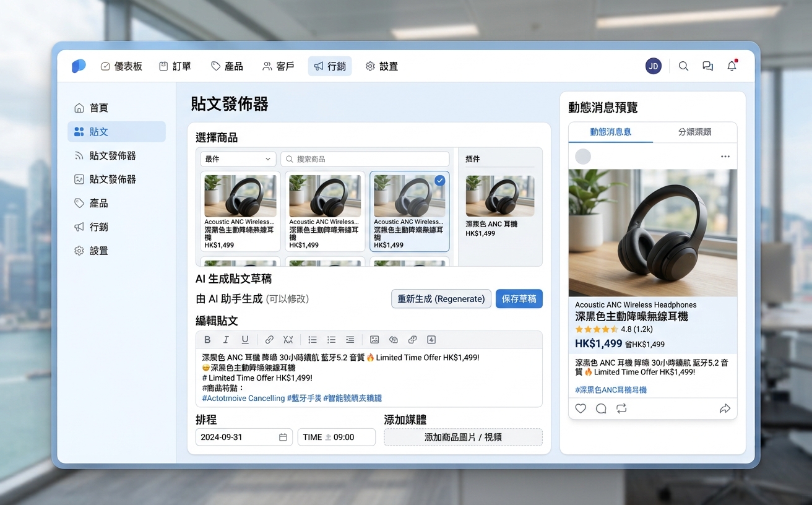Screen dimensions: 812x505
Task: Click the 深黑色 ANC 耳機 thumbnail in the 插件 panel
Action: (x=500, y=196)
